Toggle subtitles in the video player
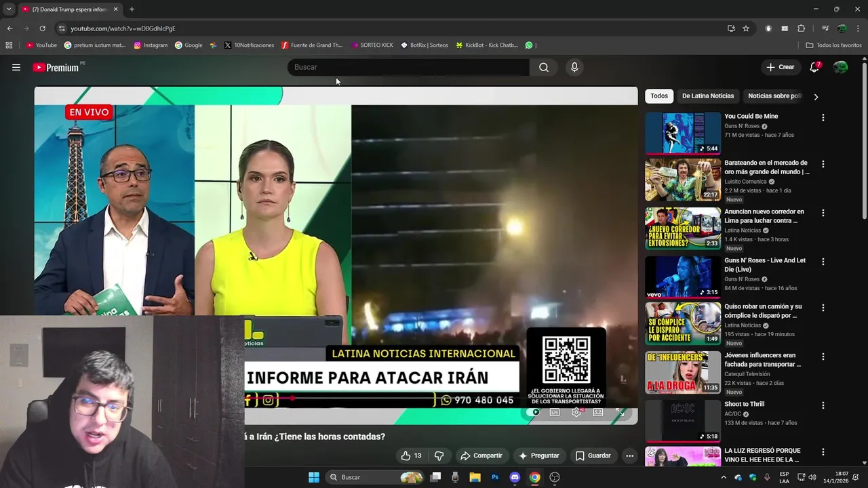The height and width of the screenshot is (488, 868). (555, 412)
